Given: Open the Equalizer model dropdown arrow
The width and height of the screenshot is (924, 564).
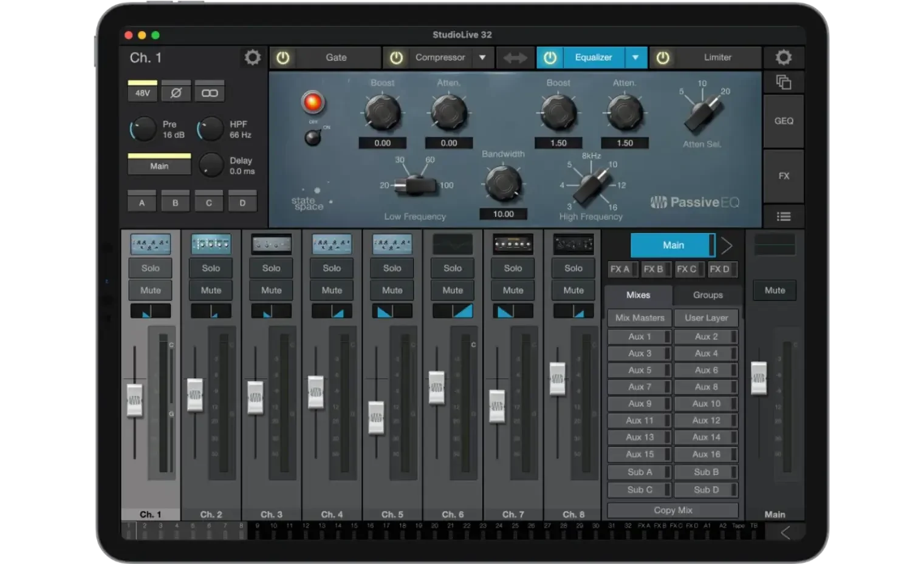Looking at the screenshot, I should (635, 58).
